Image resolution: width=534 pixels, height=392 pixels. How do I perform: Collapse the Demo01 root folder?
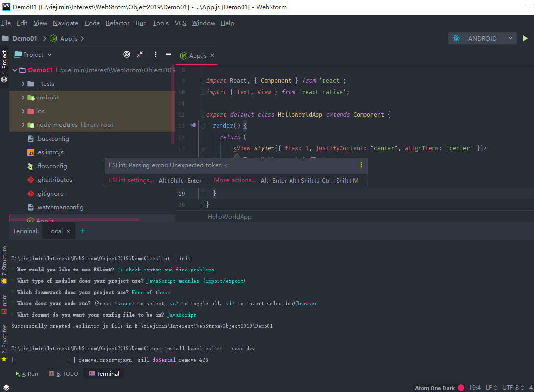[15, 70]
